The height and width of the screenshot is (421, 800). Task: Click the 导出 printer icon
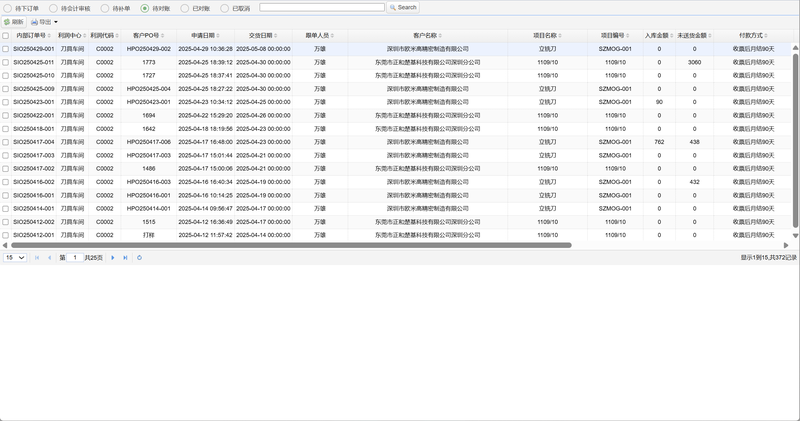coord(34,22)
